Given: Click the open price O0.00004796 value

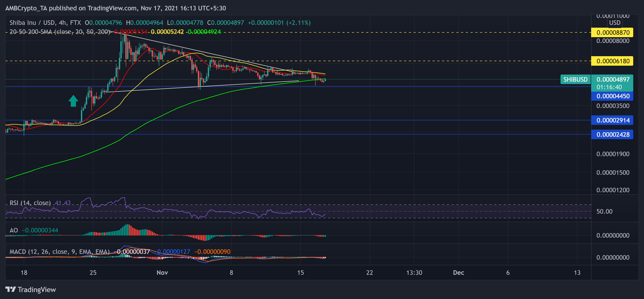Looking at the screenshot, I should [104, 22].
